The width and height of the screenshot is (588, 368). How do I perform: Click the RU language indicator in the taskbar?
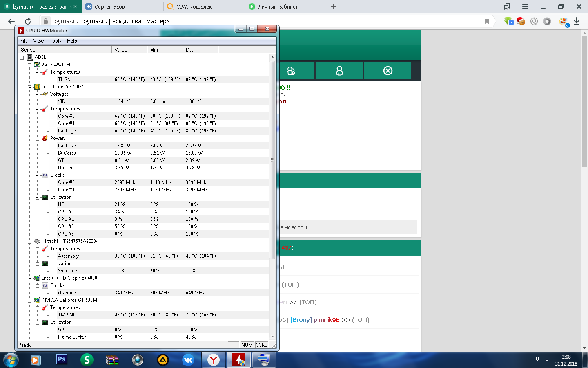(x=536, y=359)
